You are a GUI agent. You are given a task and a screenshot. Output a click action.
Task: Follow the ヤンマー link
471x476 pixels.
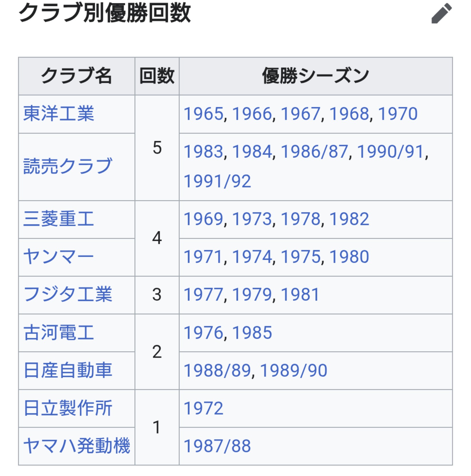(x=59, y=257)
